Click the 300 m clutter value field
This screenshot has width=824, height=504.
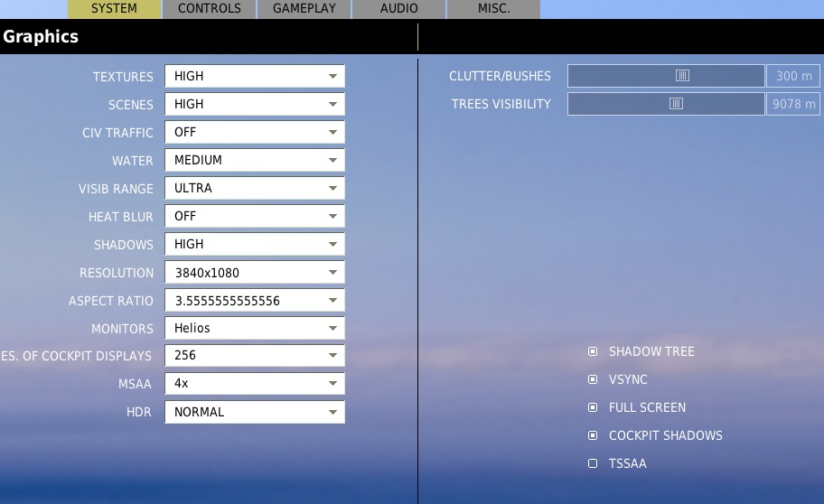coord(793,76)
